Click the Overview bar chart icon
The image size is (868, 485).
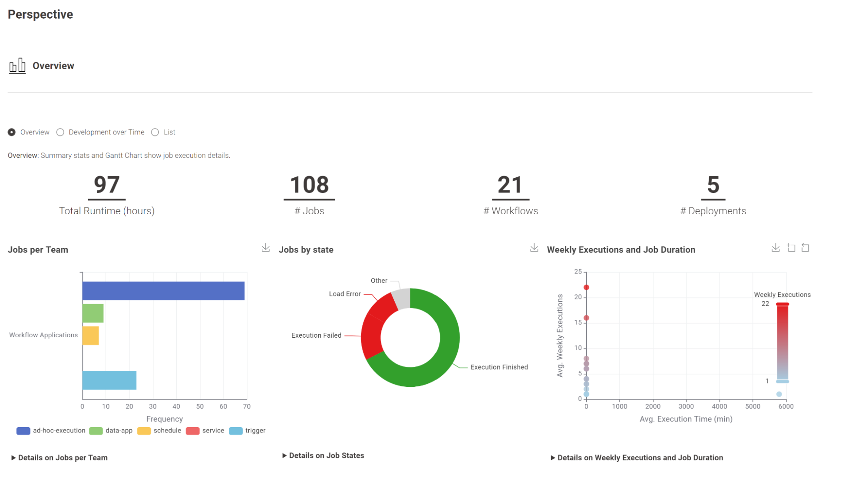[x=17, y=66]
